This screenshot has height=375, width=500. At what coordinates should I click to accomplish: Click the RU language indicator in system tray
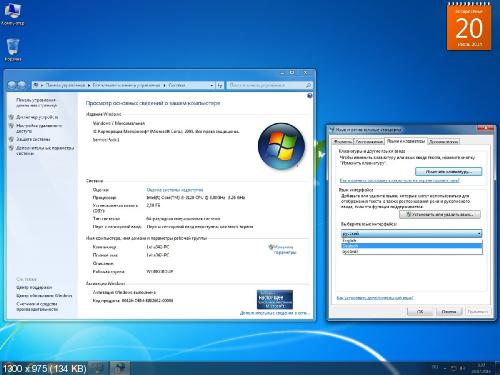point(435,367)
